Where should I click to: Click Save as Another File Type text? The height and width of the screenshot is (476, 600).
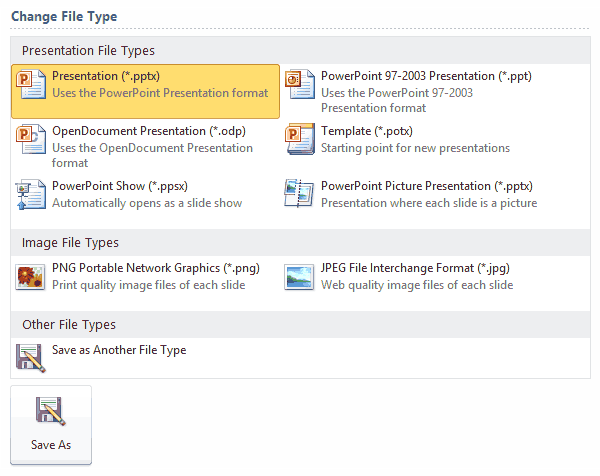tap(119, 350)
